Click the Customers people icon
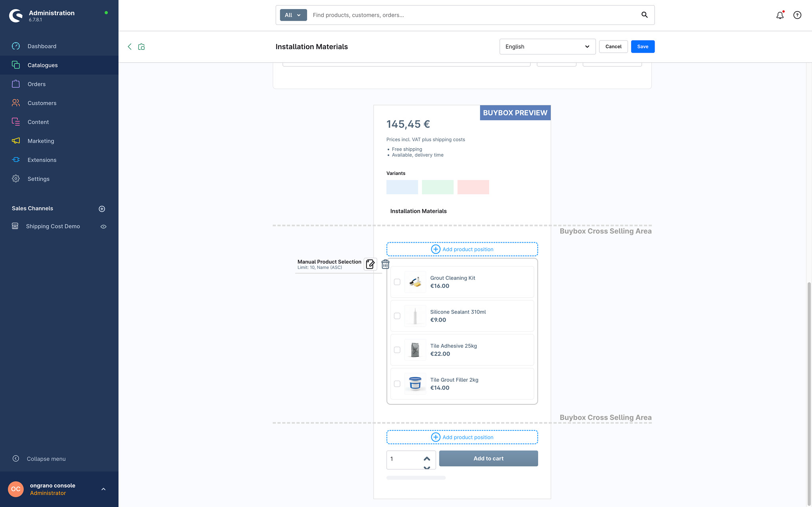Screen dimensions: 812x507 click(16, 103)
